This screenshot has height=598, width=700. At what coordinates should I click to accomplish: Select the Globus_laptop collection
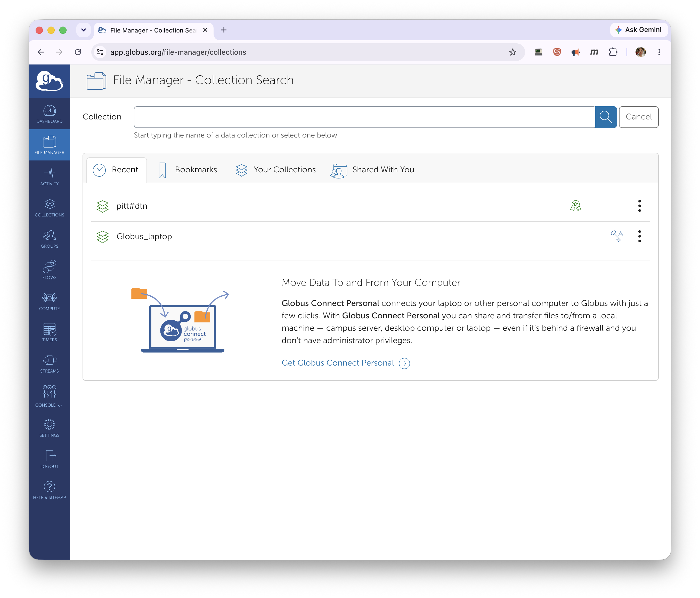coord(144,237)
